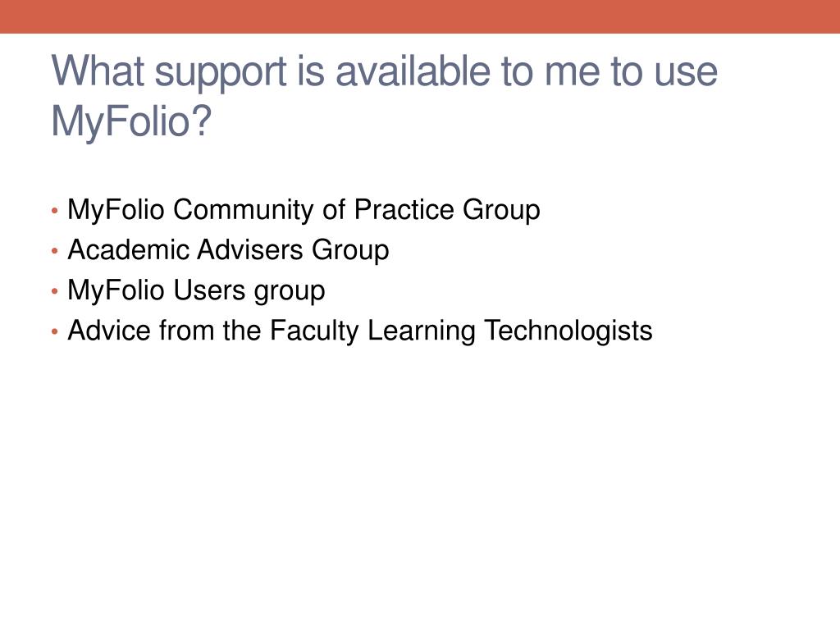
Task: Click the word 'Advisers' in second bullet
Action: (250, 249)
